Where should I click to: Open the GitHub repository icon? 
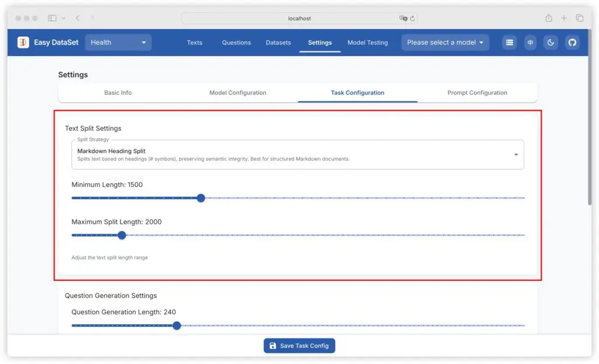tap(572, 42)
